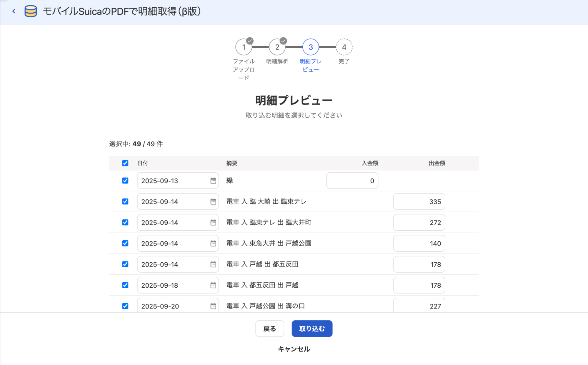
Task: Edit the 2025-09-18 date field
Action: pyautogui.click(x=178, y=285)
